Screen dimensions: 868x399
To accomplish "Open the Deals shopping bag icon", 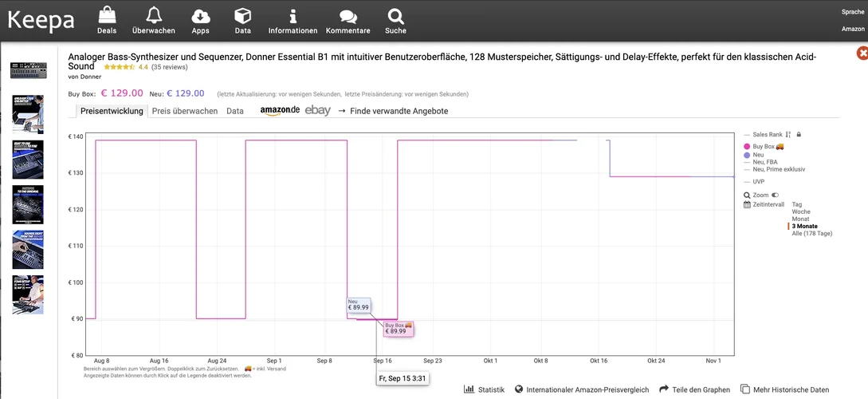I will point(107,16).
